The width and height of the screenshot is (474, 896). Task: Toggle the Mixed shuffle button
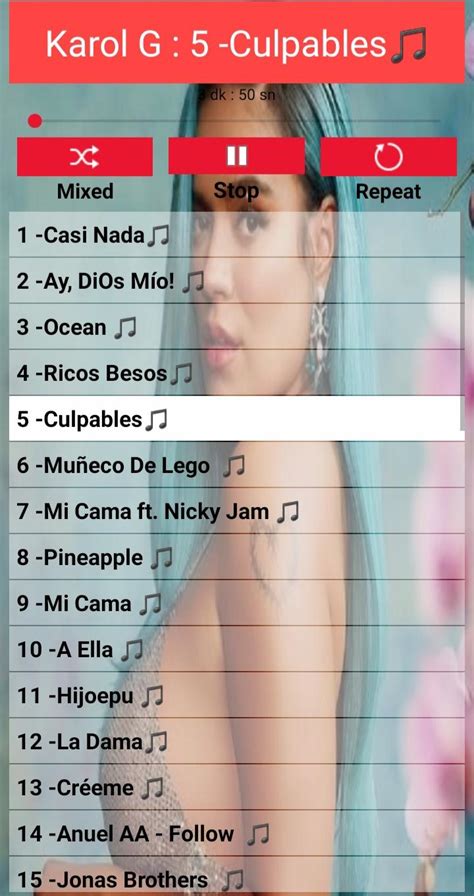coord(85,157)
